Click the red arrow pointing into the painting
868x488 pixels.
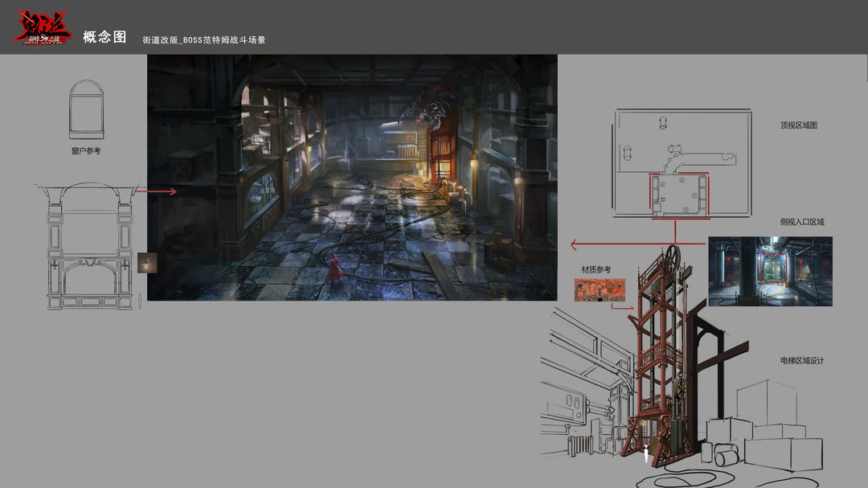156,191
